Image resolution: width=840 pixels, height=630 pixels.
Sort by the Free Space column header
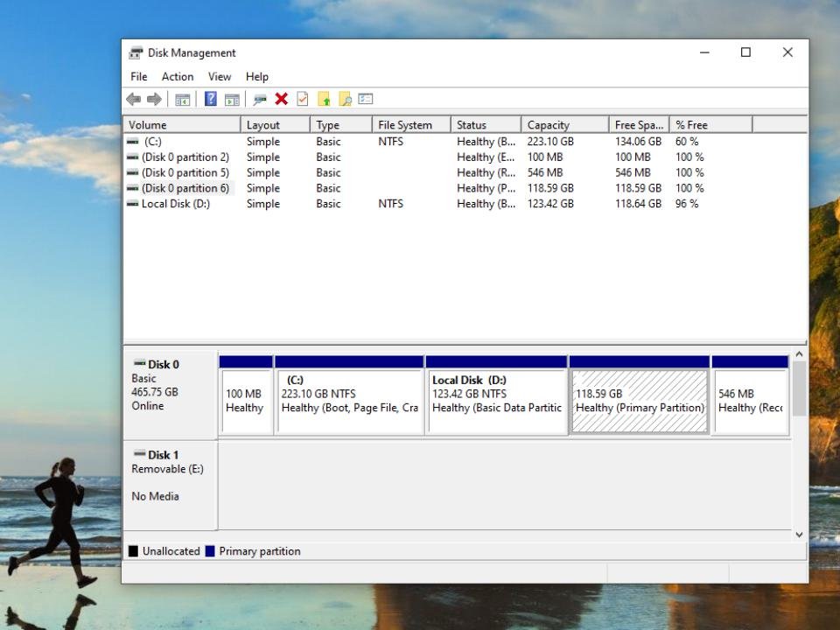pyautogui.click(x=639, y=125)
